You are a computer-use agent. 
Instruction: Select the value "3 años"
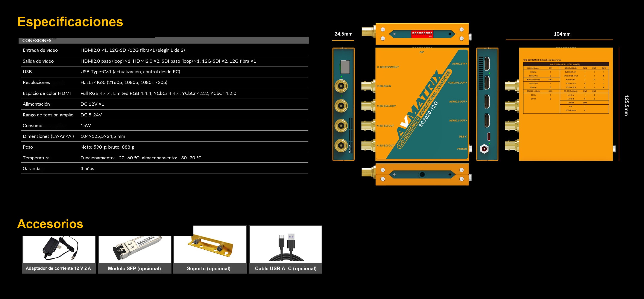click(x=87, y=169)
